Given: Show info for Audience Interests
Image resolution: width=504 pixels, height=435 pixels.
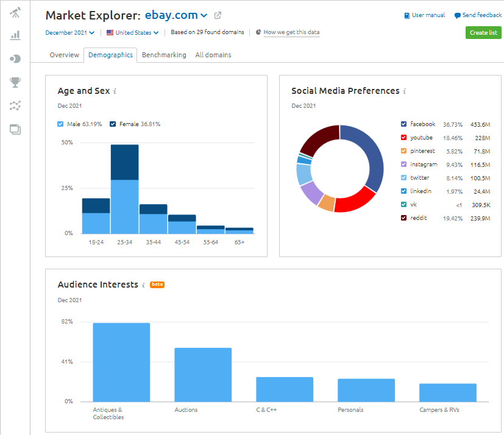Looking at the screenshot, I should pyautogui.click(x=143, y=285).
